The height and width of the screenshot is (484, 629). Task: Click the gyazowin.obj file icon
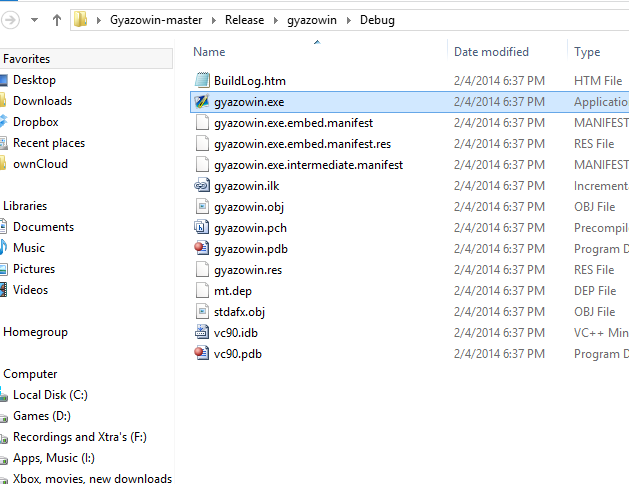(201, 207)
